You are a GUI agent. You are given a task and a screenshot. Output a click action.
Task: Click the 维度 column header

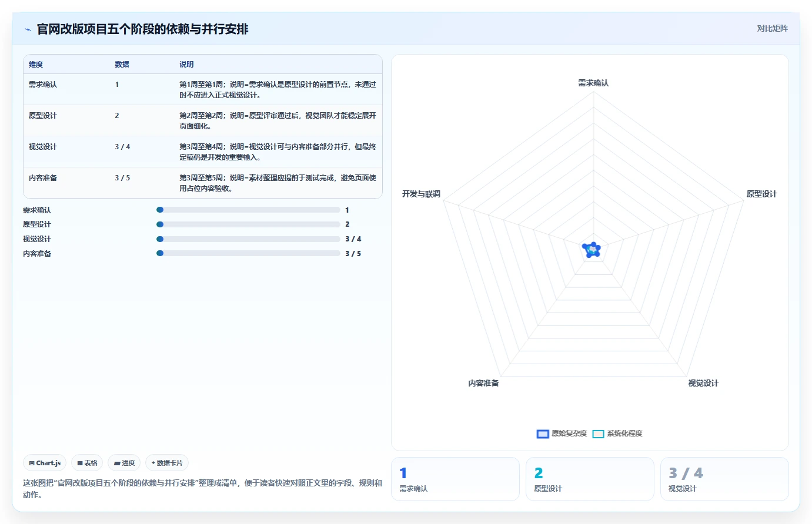point(36,65)
